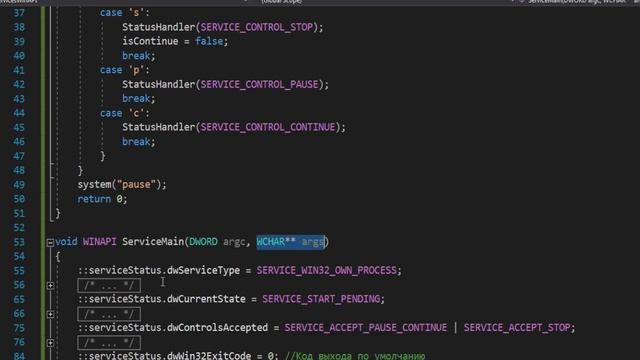Click SERVICE_ACCEPT_STOP constant

[x=517, y=327]
